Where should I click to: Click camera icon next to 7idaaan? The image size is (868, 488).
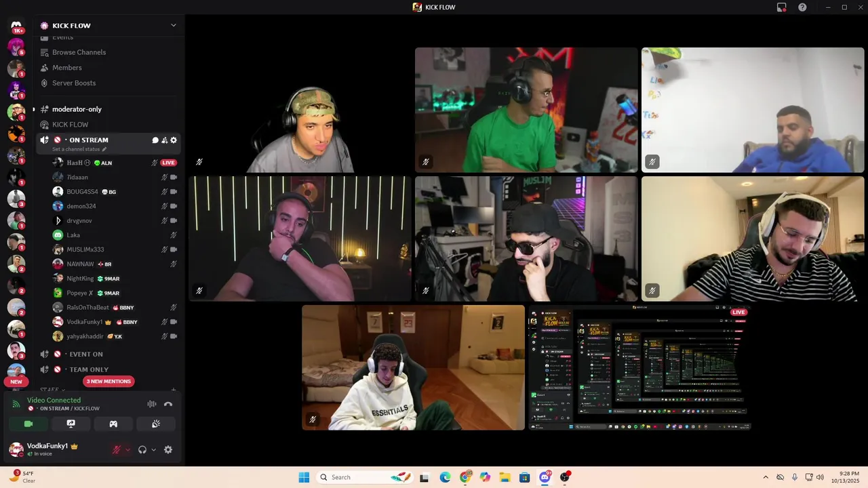pos(174,178)
